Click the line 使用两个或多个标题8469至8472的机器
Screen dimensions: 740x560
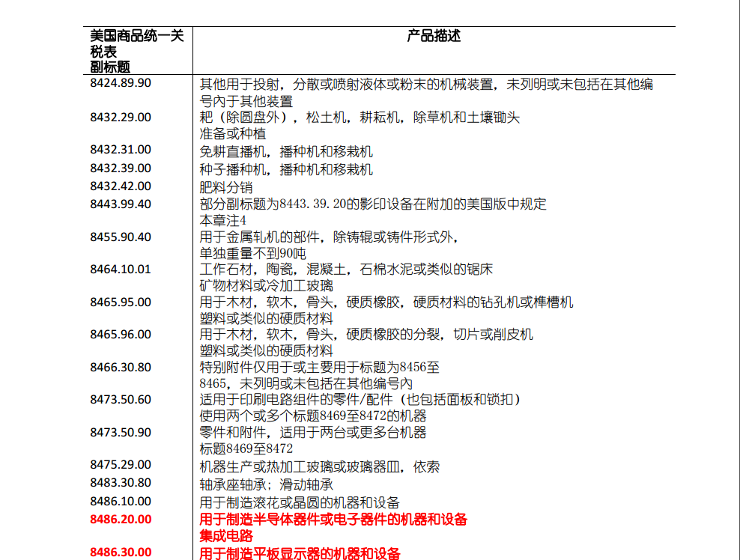click(x=313, y=416)
